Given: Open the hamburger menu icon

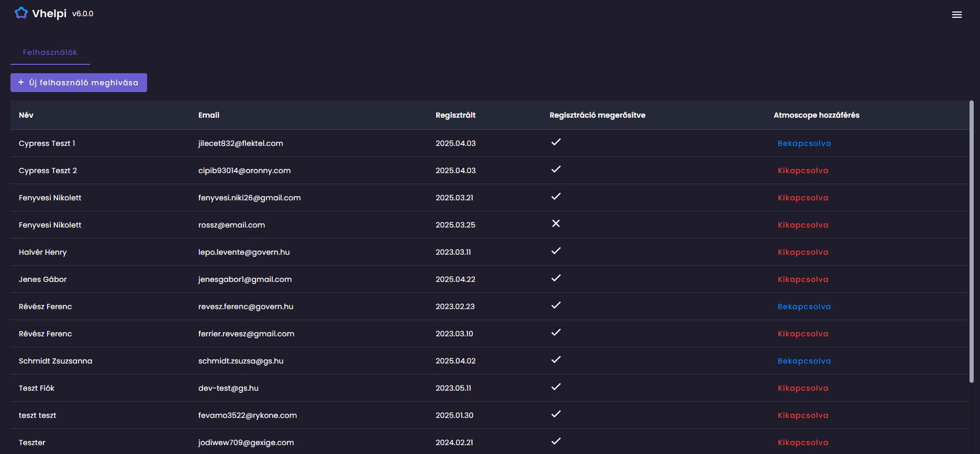Looking at the screenshot, I should click(957, 15).
